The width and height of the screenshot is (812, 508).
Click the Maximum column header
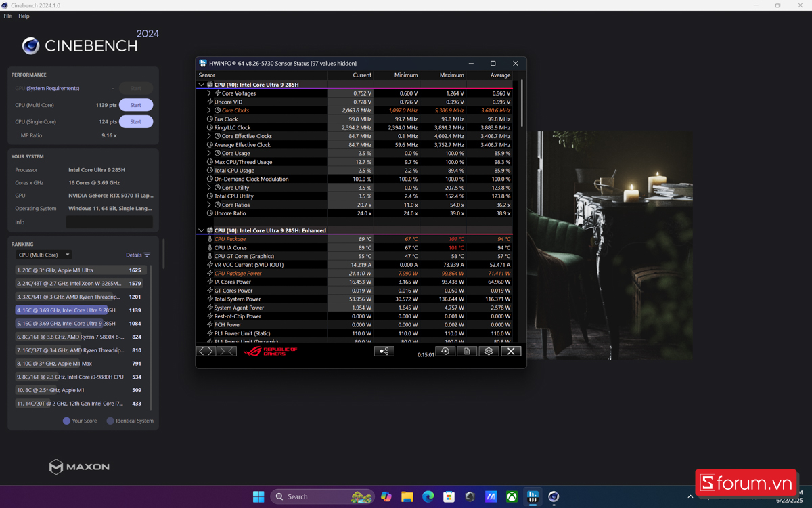443,75
